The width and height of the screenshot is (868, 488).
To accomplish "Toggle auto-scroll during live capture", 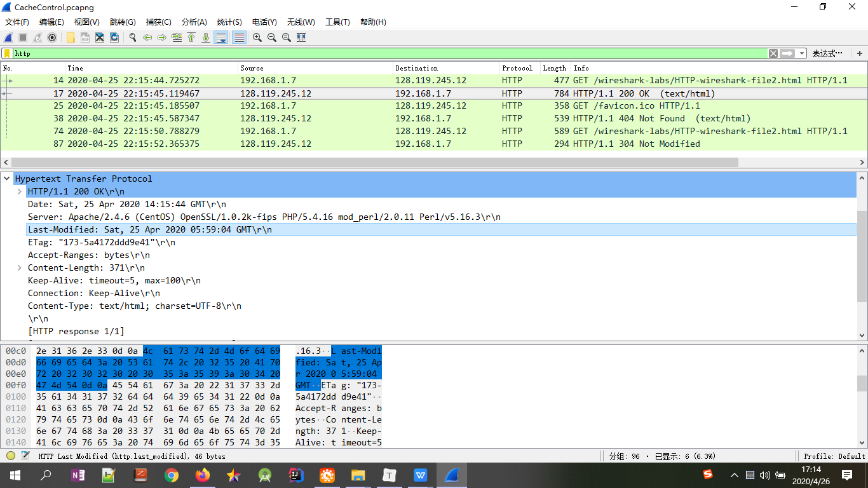I will tap(221, 37).
